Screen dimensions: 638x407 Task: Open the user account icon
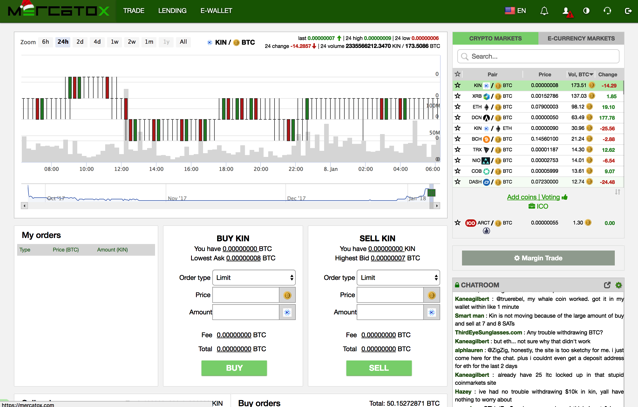coord(566,11)
